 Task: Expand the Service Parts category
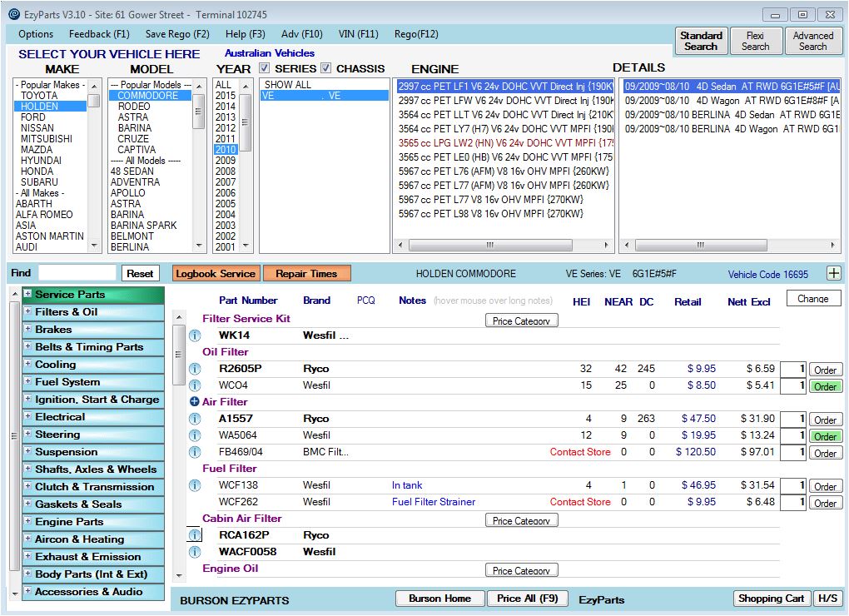coord(28,294)
